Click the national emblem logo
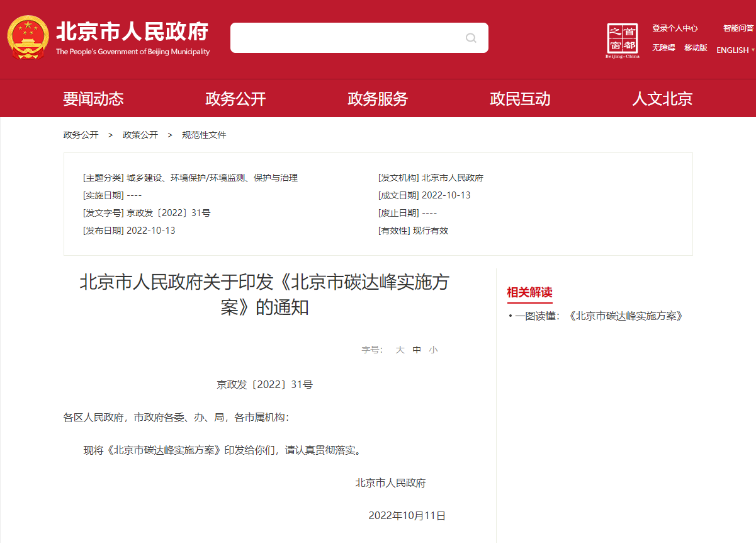756x543 pixels. click(28, 37)
